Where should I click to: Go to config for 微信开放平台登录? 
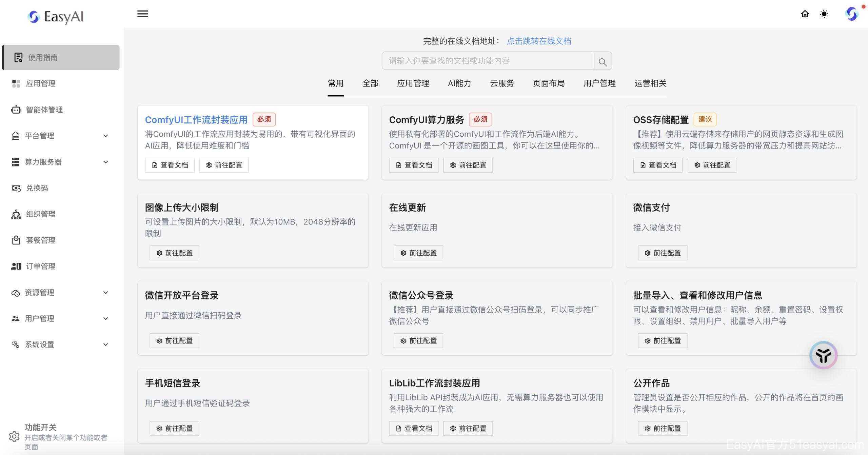pyautogui.click(x=174, y=341)
